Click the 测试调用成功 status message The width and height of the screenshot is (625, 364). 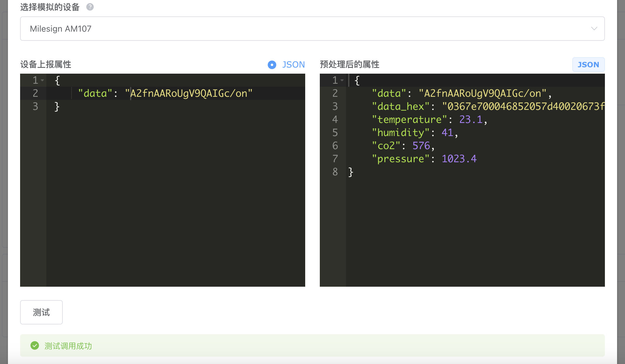point(68,346)
